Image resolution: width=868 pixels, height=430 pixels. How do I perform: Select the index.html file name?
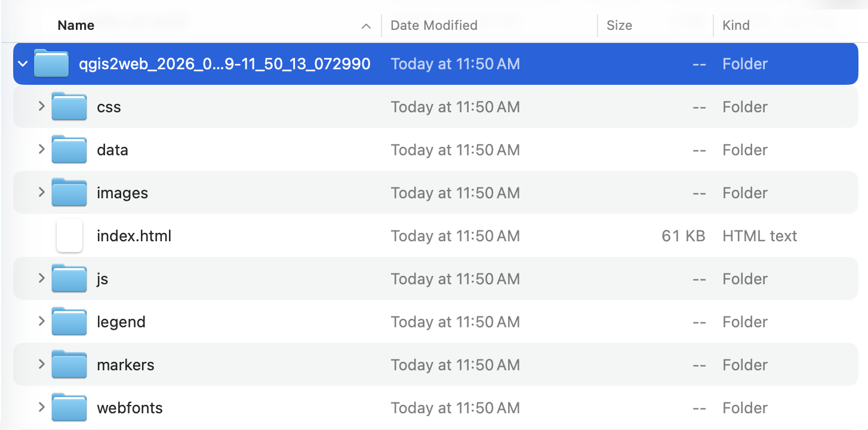point(134,236)
